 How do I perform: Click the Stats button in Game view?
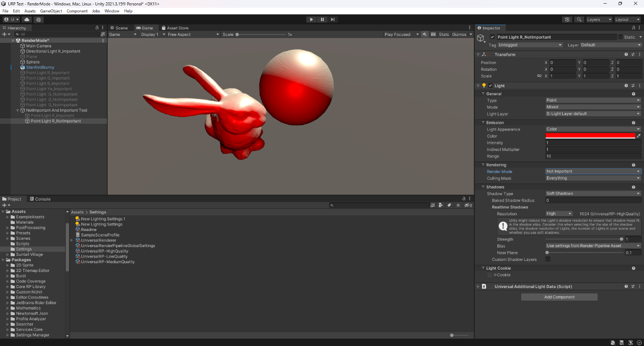[x=443, y=35]
